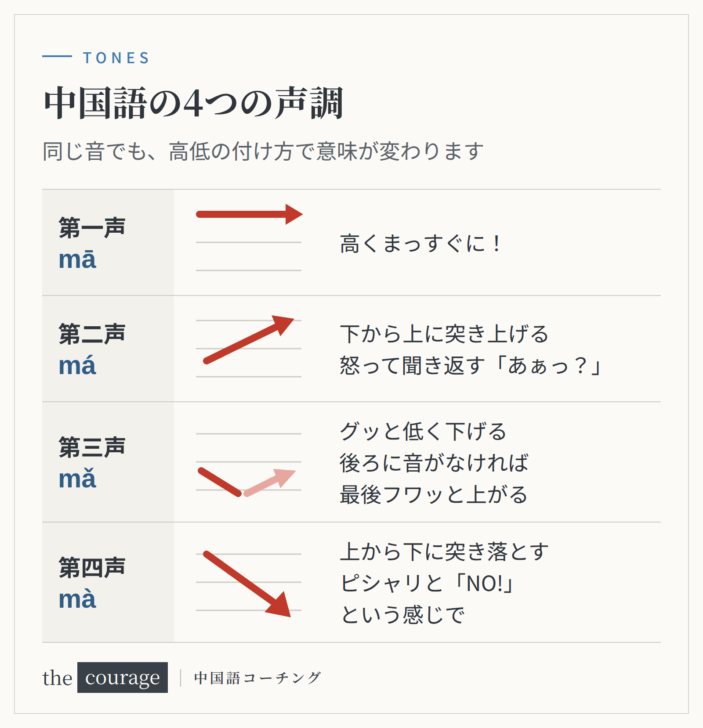Click the 中国語コーチング footer text
The height and width of the screenshot is (728, 703).
[257, 678]
